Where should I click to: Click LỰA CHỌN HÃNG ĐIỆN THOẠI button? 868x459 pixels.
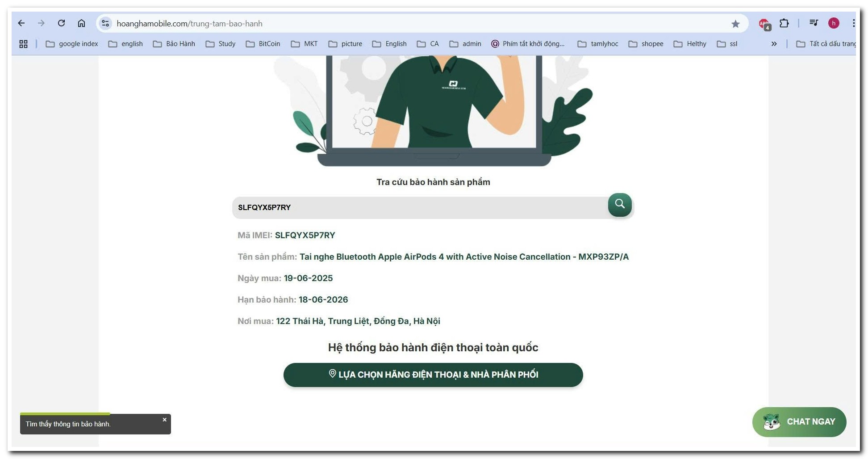pyautogui.click(x=433, y=375)
